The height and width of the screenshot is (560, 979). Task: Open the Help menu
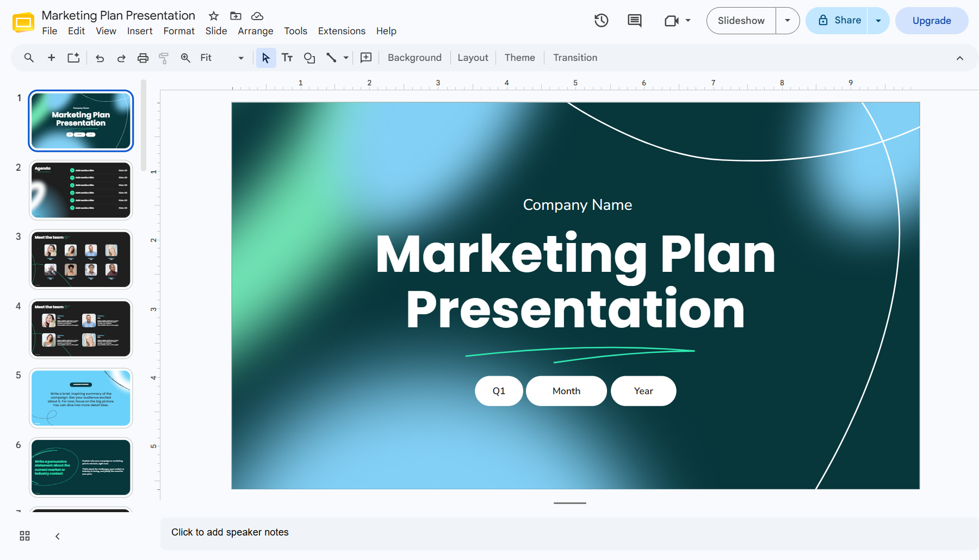[386, 31]
